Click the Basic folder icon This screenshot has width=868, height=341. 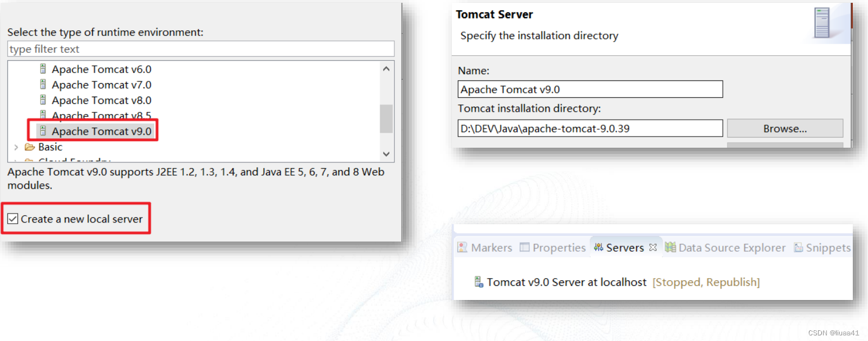pos(30,147)
